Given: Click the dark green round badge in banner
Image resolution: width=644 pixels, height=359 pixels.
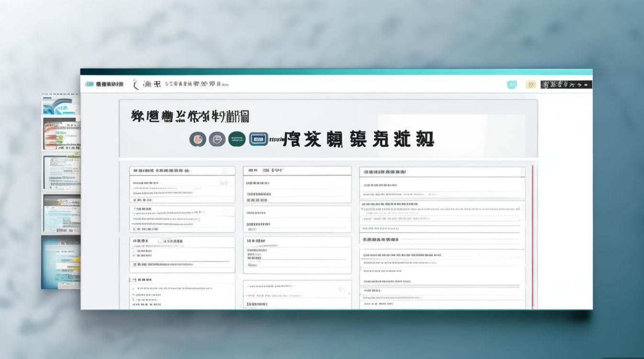Looking at the screenshot, I should (x=237, y=139).
